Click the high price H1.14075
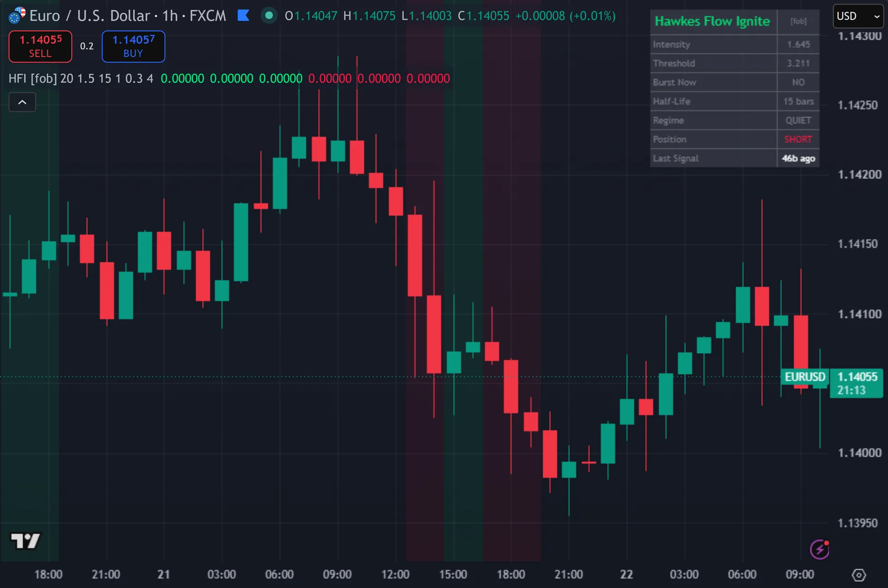The image size is (888, 588). point(370,16)
